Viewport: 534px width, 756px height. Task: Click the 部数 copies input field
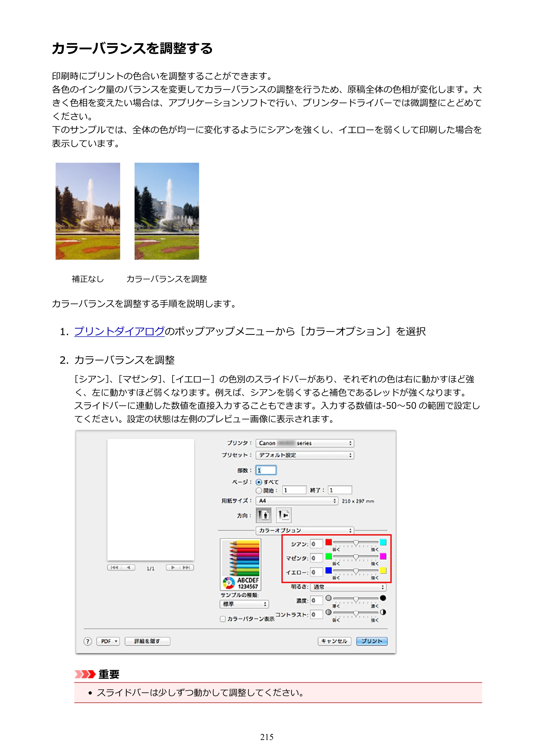(266, 470)
